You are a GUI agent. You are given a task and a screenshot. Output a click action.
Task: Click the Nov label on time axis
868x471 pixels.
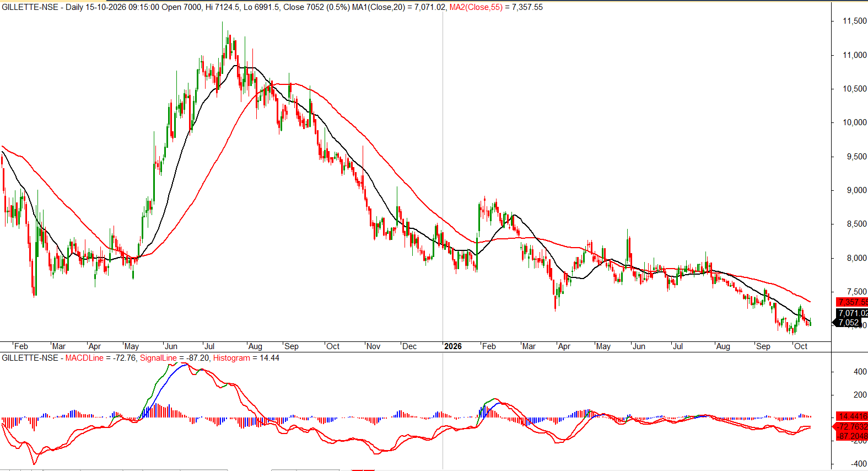pos(373,346)
